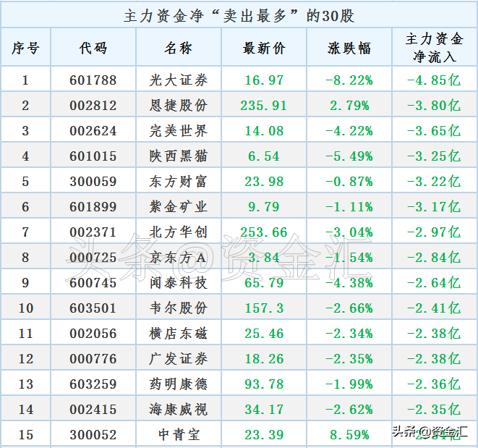Click price 157.3
Screen dimensions: 478x448
264,308
